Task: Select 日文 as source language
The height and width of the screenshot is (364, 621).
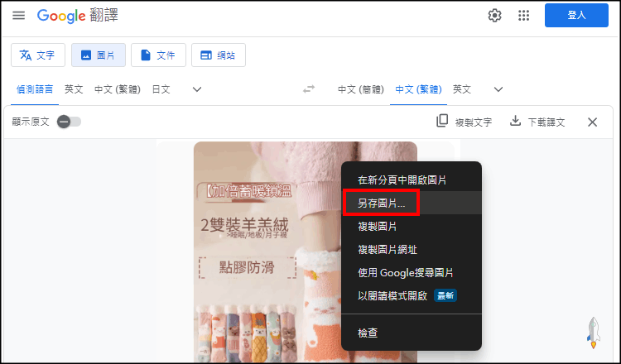Action: click(161, 89)
